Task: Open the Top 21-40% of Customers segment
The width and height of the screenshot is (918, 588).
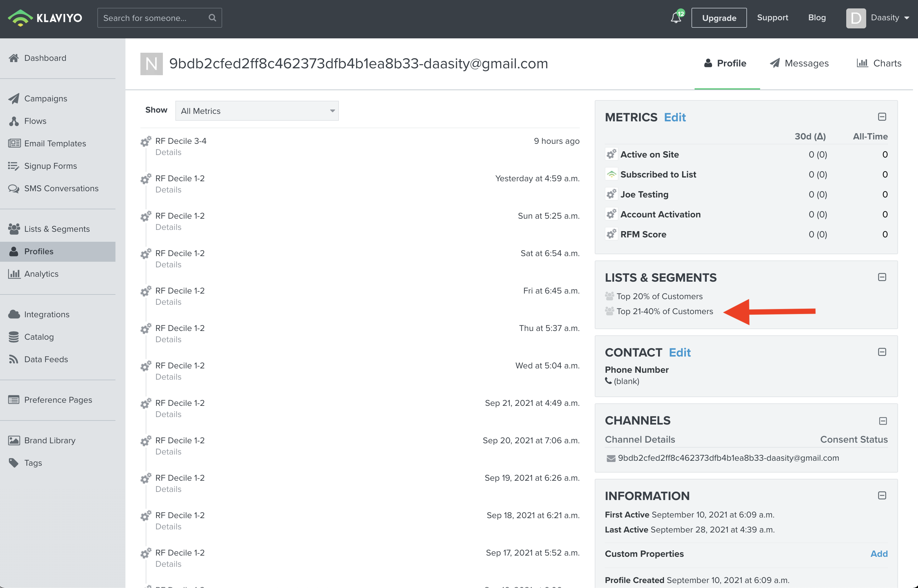Action: (x=664, y=311)
